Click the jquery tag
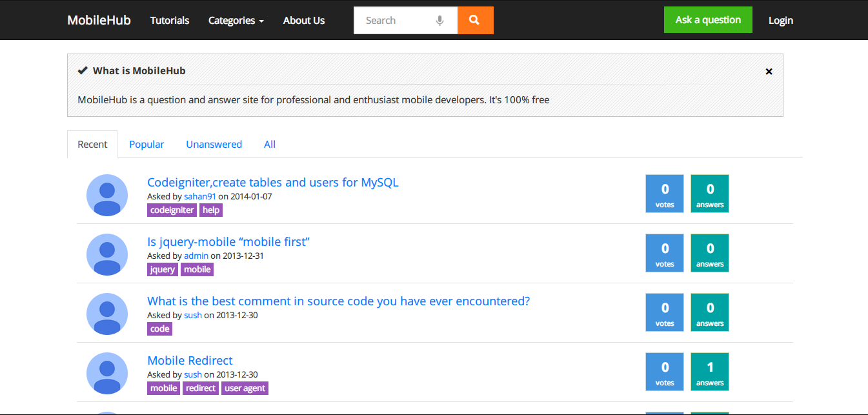Screen dimensions: 868x415 [x=163, y=269]
